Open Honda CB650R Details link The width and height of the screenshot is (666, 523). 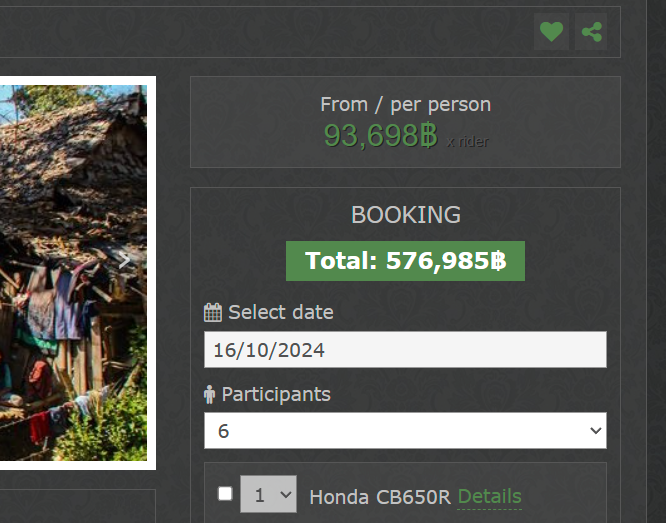[x=489, y=496]
